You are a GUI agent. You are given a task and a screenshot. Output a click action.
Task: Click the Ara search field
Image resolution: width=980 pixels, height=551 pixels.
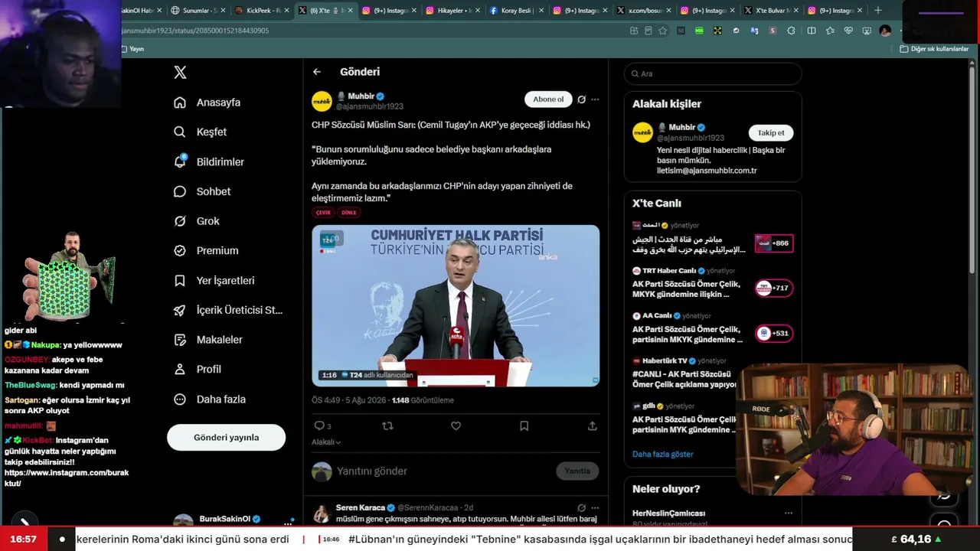tap(713, 73)
